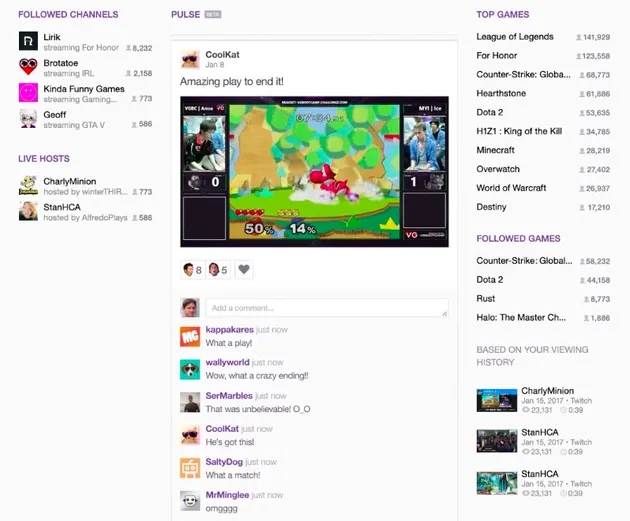Image resolution: width=630 pixels, height=521 pixels.
Task: Open CharlyMinion name in Live Hosts
Action: (x=70, y=181)
